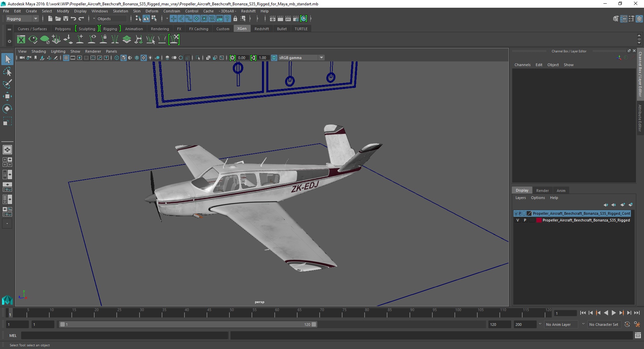Click the create new layer icon

click(623, 205)
